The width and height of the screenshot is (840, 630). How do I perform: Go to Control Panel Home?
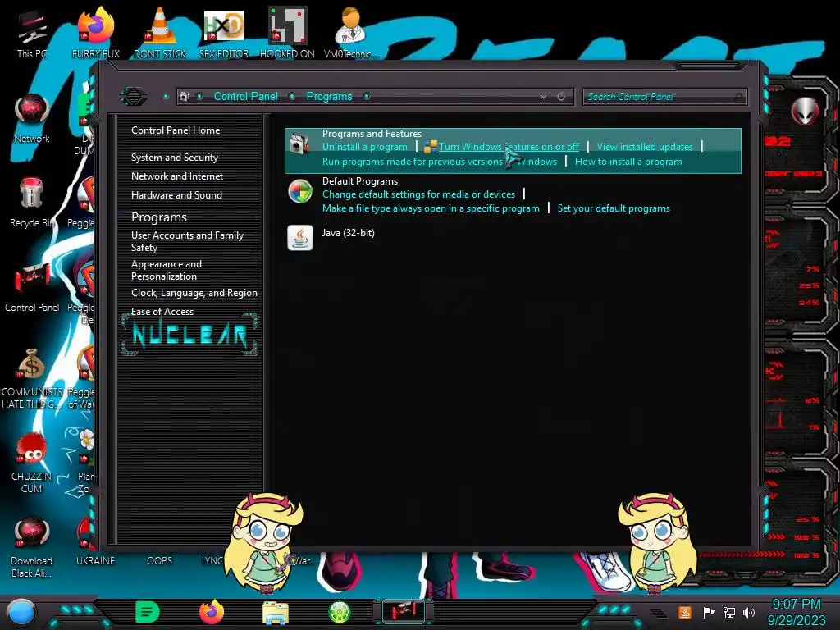click(x=176, y=130)
